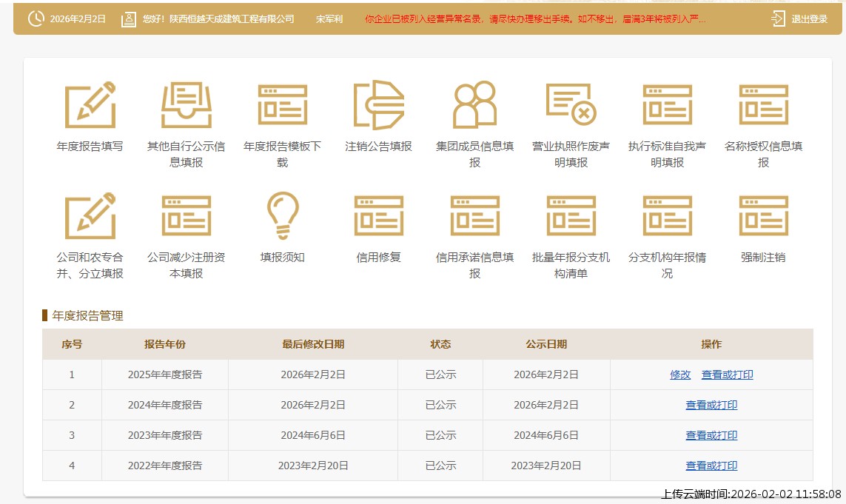This screenshot has width=846, height=504.
Task: Click the 批量年报分支机构清单 icon
Action: (571, 216)
